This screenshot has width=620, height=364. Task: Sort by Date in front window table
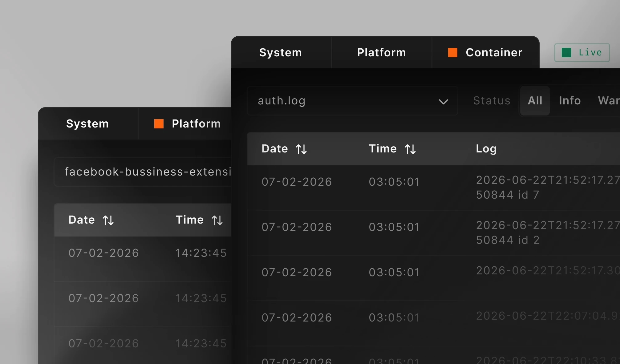tap(301, 149)
